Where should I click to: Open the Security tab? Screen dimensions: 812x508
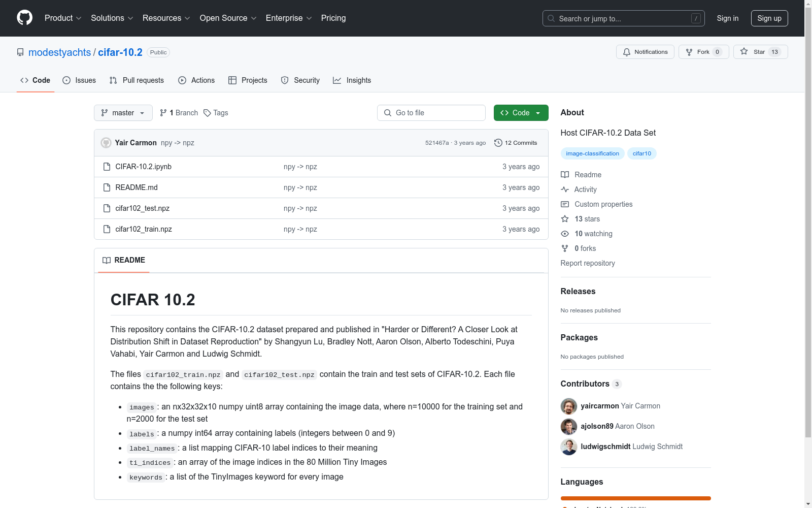[x=300, y=80]
